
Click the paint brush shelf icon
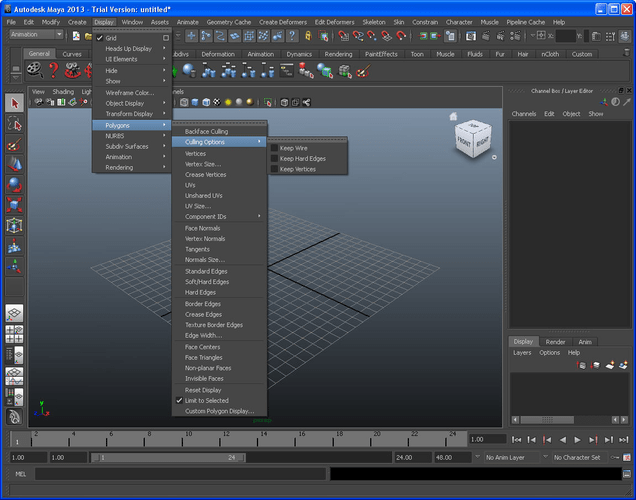(363, 71)
